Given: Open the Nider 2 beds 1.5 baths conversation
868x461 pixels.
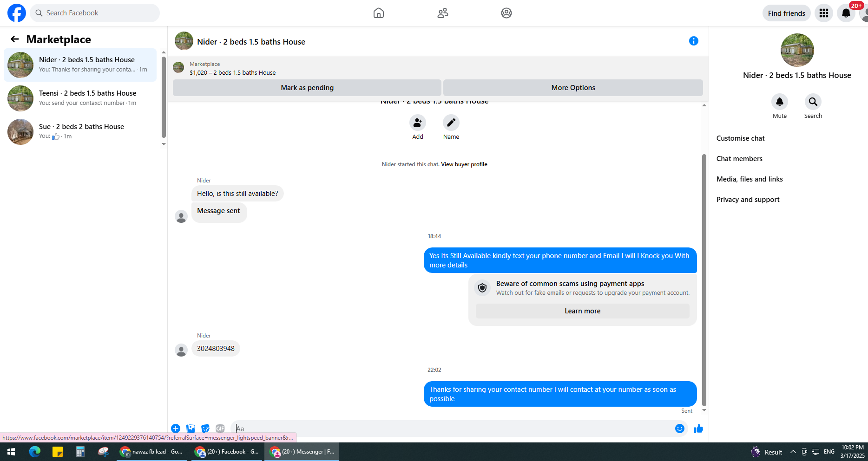Looking at the screenshot, I should [80, 65].
